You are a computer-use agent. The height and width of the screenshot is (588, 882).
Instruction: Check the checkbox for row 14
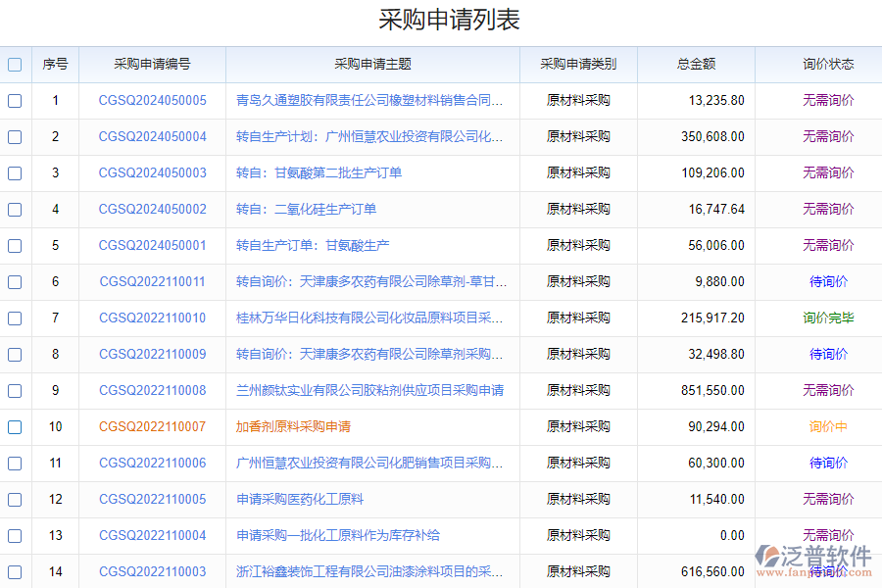click(x=14, y=571)
